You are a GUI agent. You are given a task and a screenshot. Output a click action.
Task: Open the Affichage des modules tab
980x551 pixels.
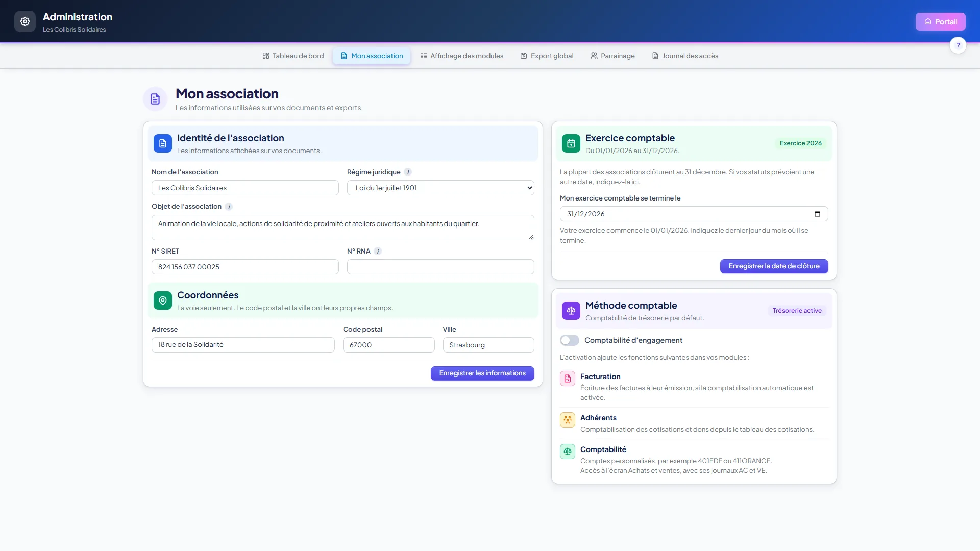(462, 56)
